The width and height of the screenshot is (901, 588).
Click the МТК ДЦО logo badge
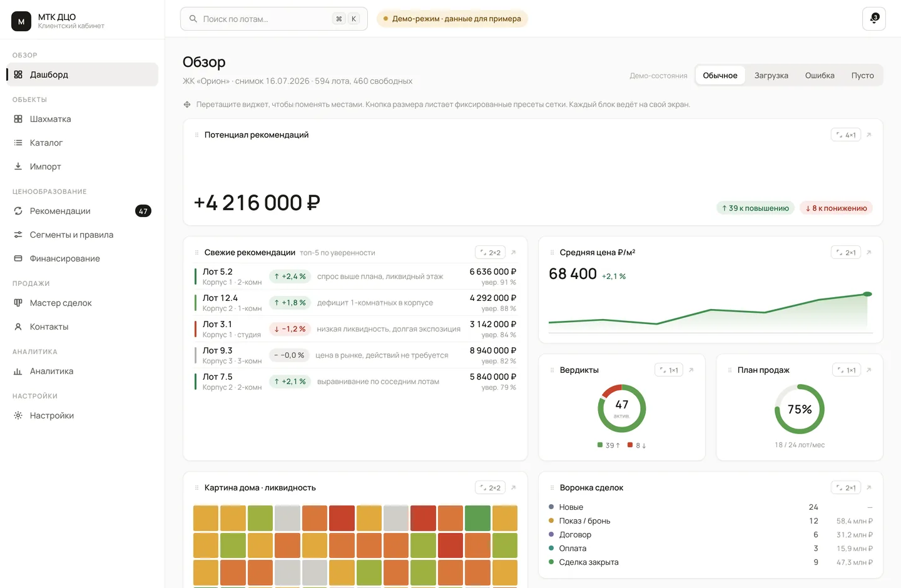click(21, 21)
